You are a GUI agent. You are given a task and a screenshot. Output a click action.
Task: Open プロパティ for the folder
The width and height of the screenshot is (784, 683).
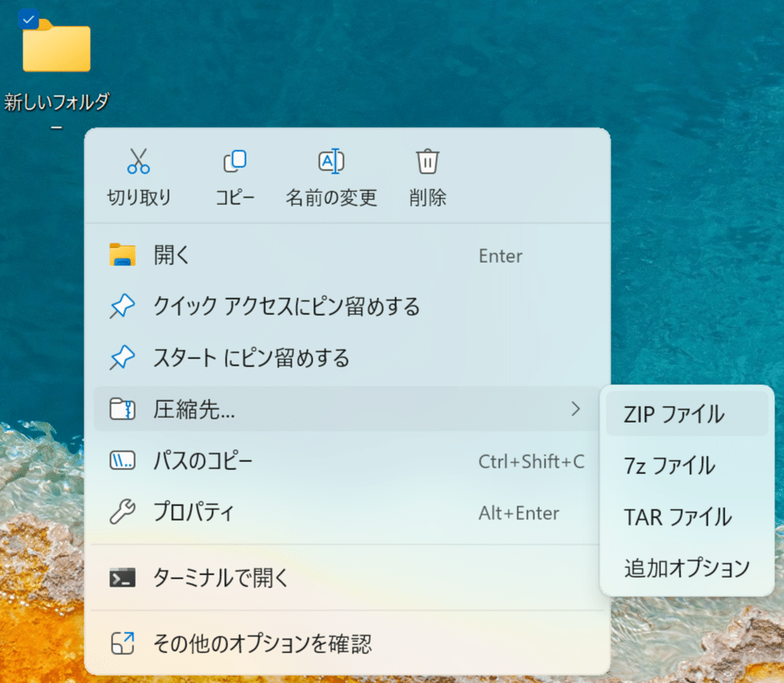click(193, 513)
